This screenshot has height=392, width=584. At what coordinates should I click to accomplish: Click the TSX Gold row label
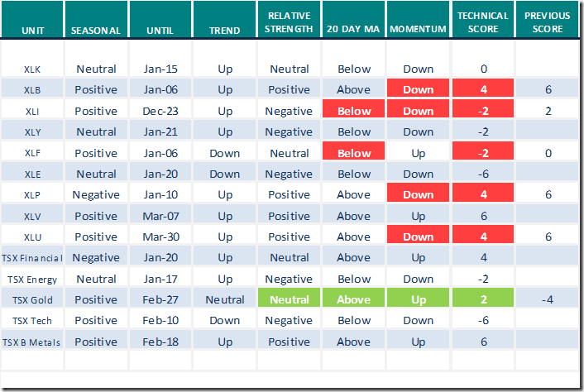[x=34, y=299]
